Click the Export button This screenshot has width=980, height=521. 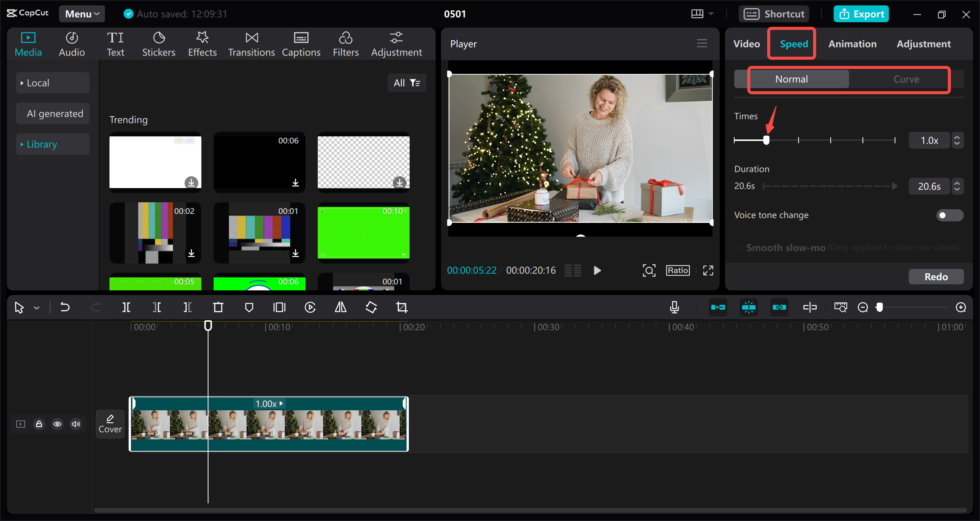point(861,13)
